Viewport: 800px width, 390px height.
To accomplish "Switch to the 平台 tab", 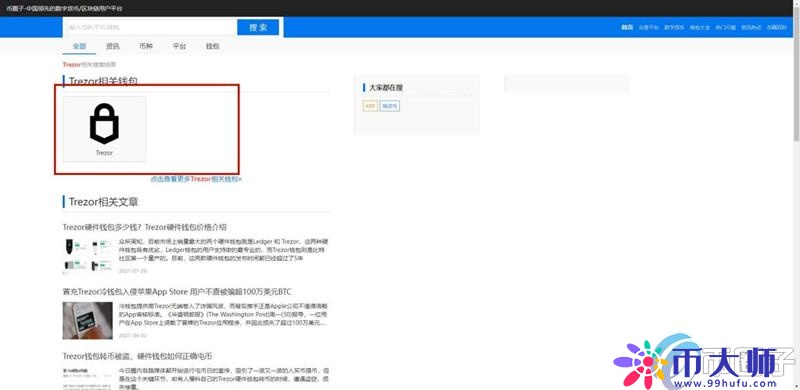I will pos(179,46).
